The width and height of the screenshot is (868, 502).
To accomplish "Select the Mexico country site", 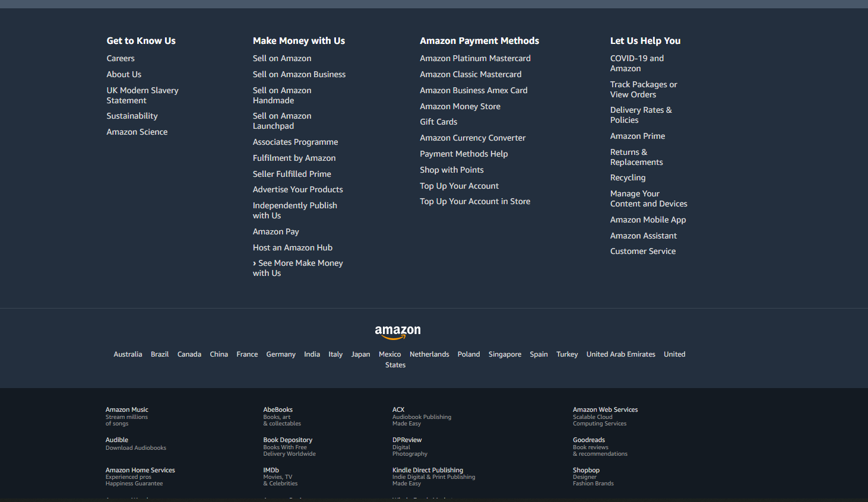I will pos(390,354).
